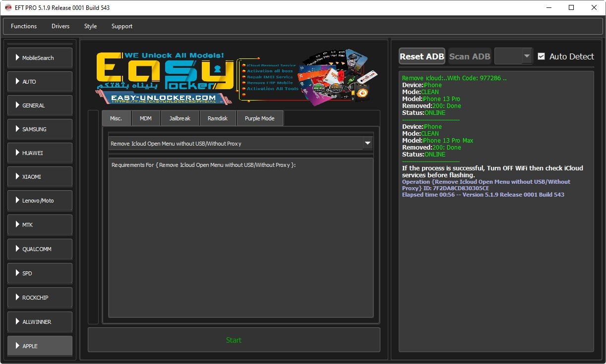Image resolution: width=606 pixels, height=364 pixels.
Task: Click the 'Elapsed time 00:56' log line
Action: [x=483, y=195]
